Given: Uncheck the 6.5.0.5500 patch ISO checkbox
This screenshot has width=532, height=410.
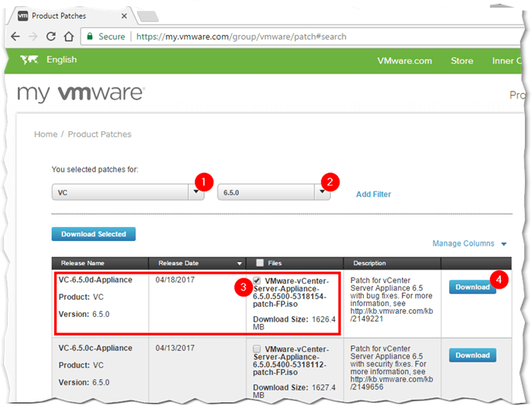Looking at the screenshot, I should click(257, 281).
